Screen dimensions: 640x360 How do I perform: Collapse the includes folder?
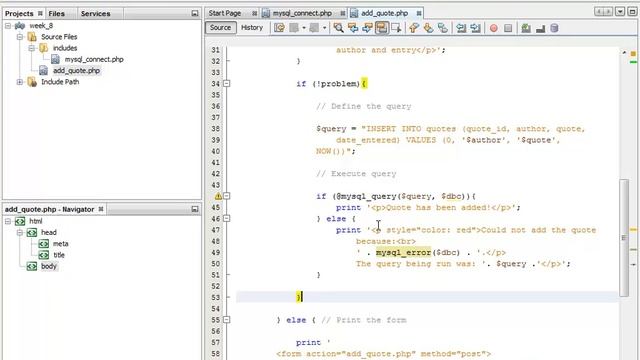coord(31,48)
